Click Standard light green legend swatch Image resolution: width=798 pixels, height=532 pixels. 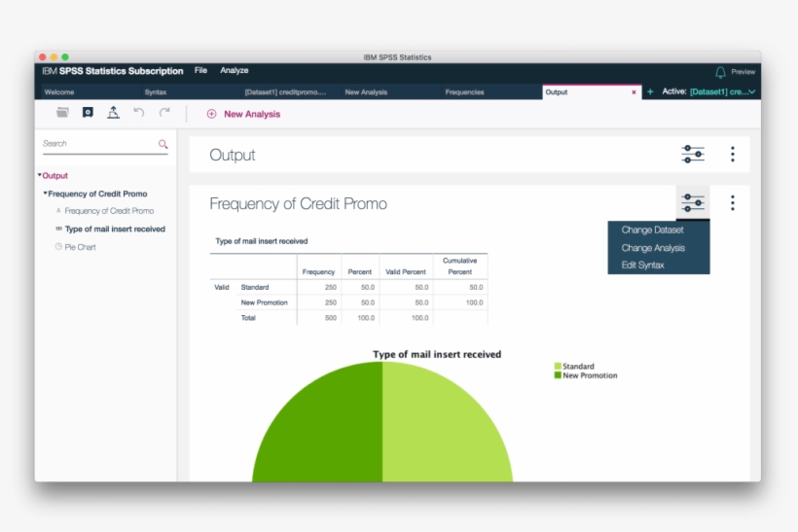pyautogui.click(x=558, y=367)
